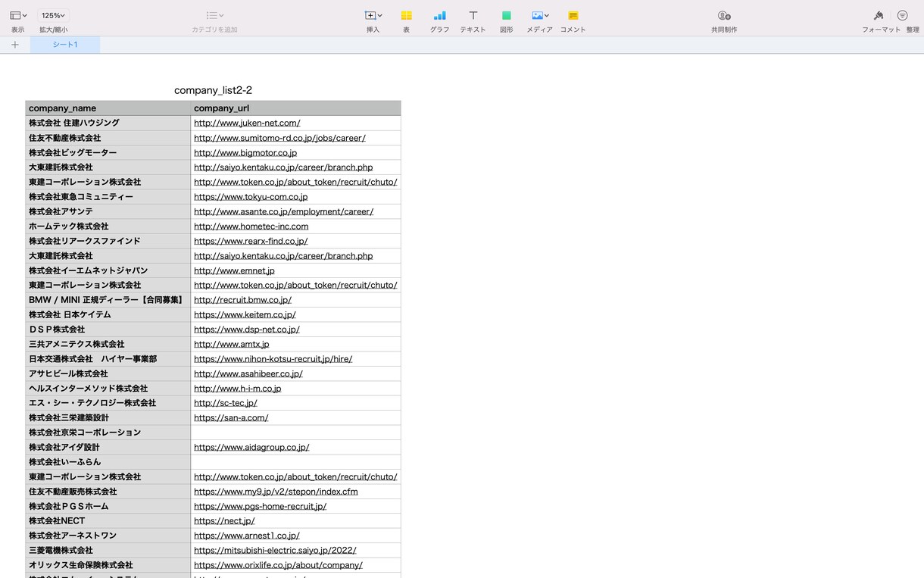Open the 125% zoom dropdown
Viewport: 924px width, 578px height.
coord(53,15)
